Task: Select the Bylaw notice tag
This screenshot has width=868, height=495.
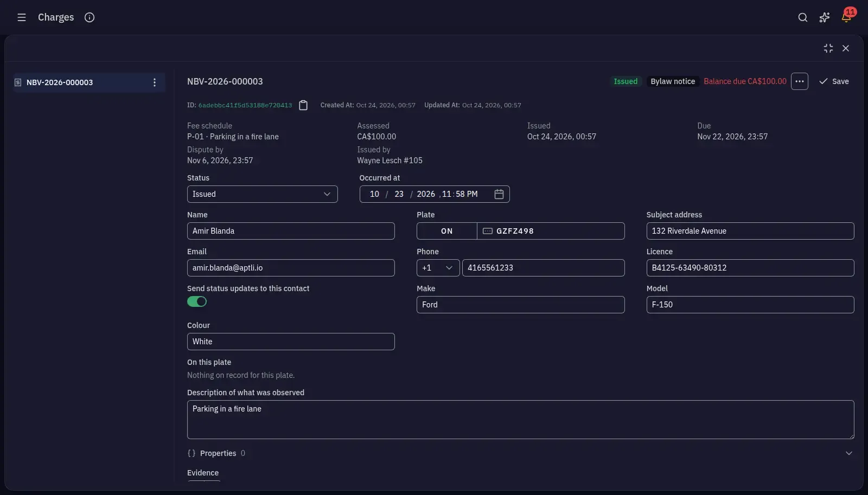Action: (x=673, y=81)
